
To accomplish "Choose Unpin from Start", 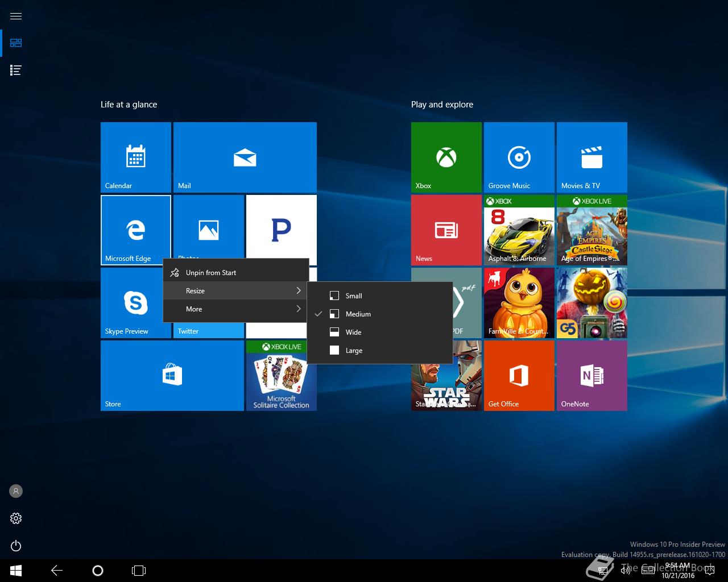I will [x=236, y=273].
